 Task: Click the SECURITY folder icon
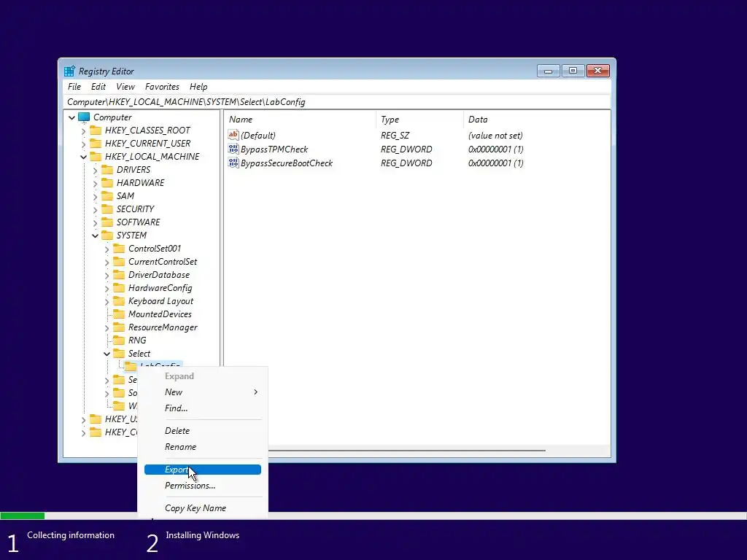pos(108,209)
